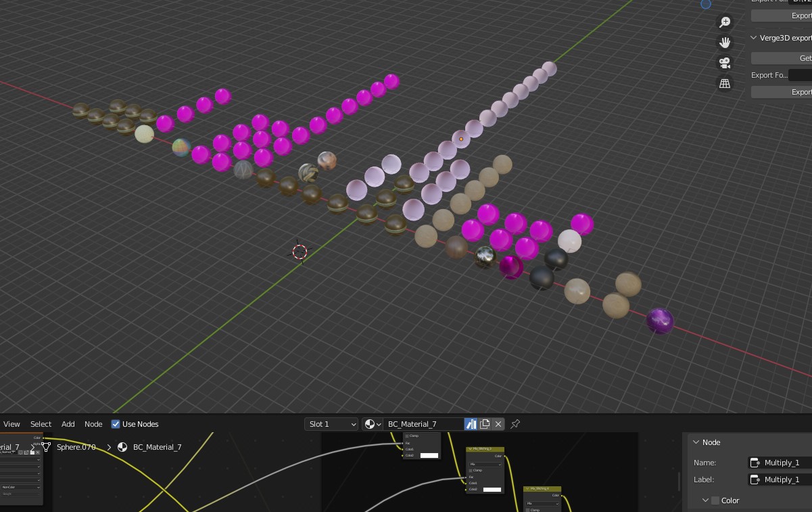Image resolution: width=812 pixels, height=512 pixels.
Task: Click the Export button below the Get button
Action: tap(782, 92)
